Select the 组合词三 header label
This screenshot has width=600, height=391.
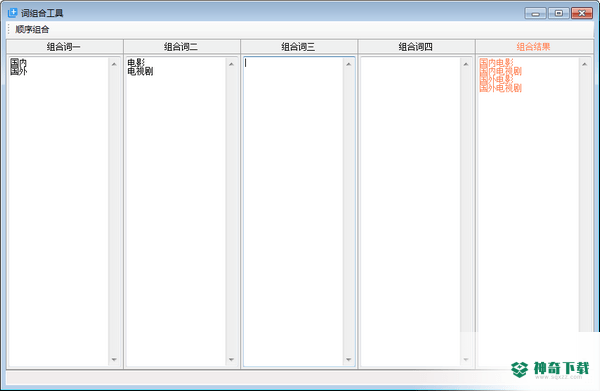point(298,47)
